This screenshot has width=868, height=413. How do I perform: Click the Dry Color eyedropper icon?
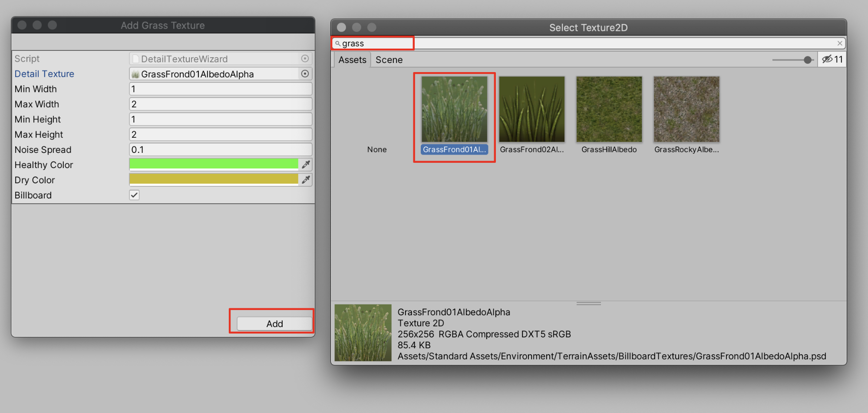tap(306, 179)
